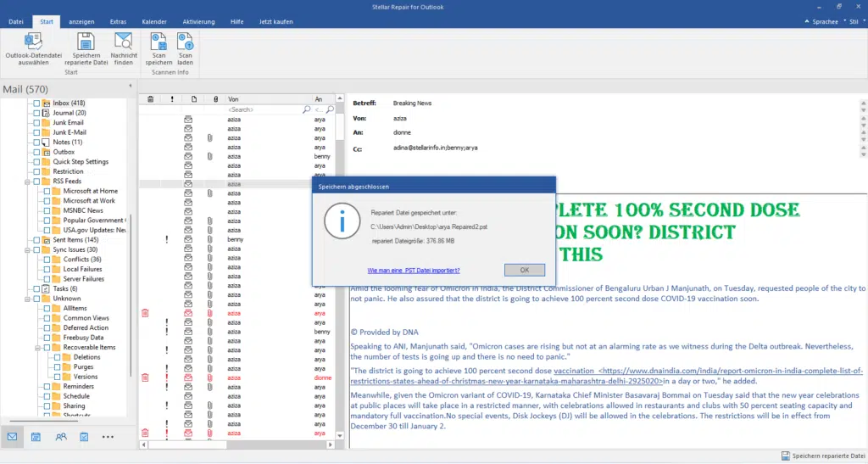Sort by importance column icon
This screenshot has width=868, height=464.
click(x=172, y=99)
